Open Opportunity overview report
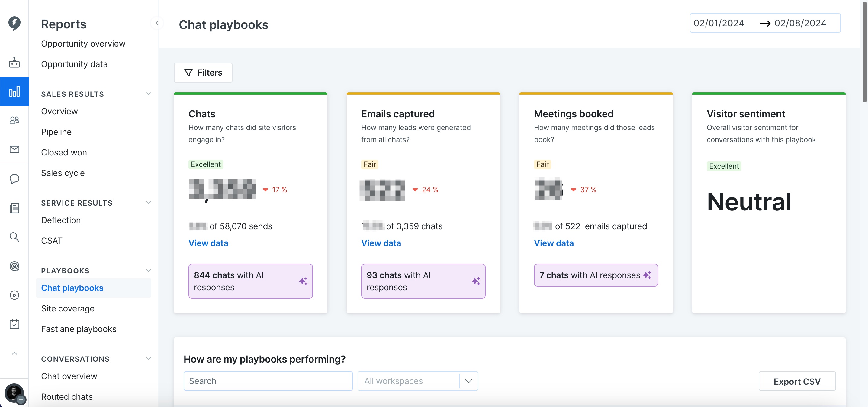Image resolution: width=868 pixels, height=407 pixels. click(x=83, y=44)
